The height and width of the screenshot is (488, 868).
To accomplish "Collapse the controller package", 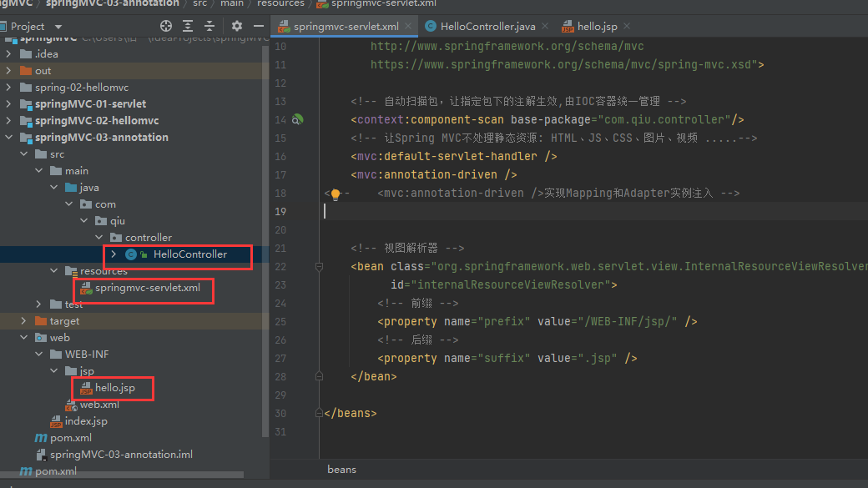I will coord(98,237).
